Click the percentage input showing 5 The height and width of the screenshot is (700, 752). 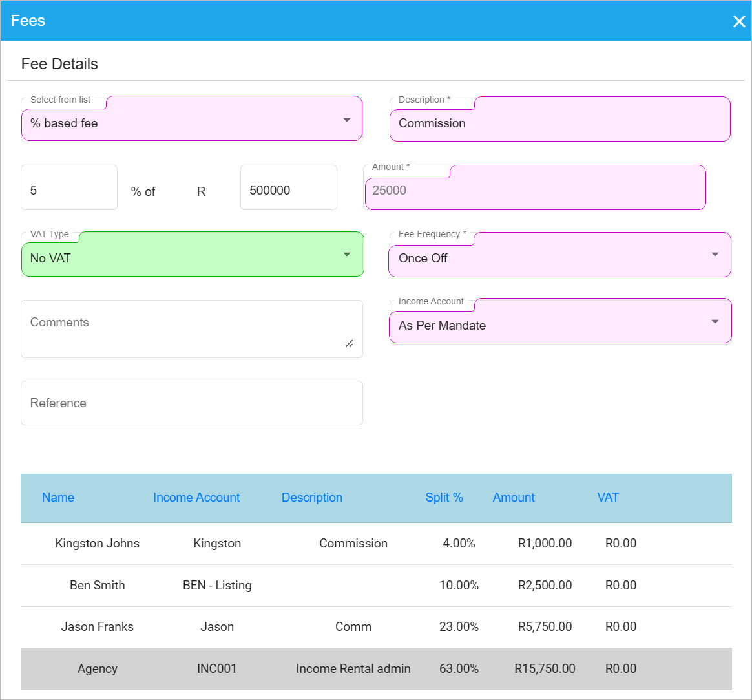69,190
